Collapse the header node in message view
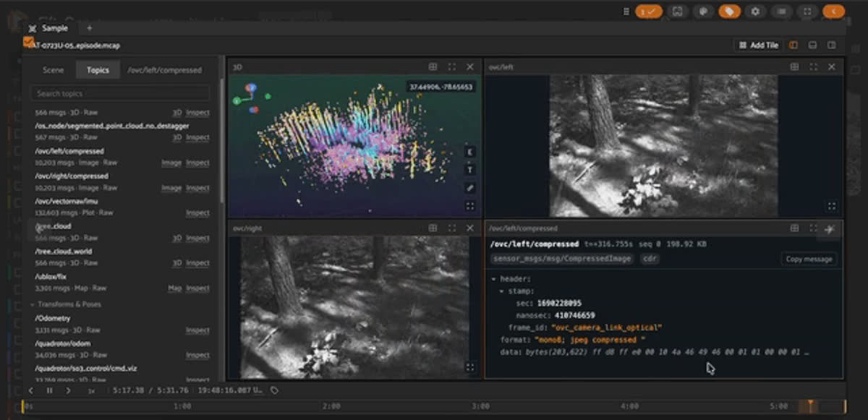The image size is (868, 420). click(493, 279)
